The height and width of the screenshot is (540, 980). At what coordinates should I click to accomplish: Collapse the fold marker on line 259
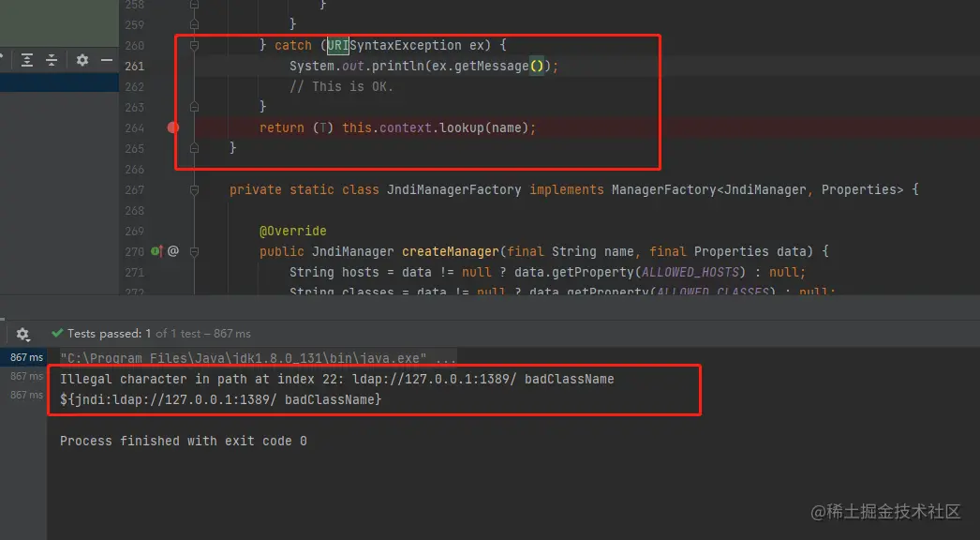194,24
